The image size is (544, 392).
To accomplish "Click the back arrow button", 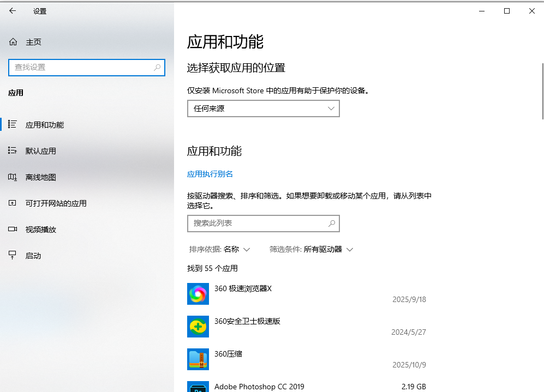I will (x=12, y=11).
